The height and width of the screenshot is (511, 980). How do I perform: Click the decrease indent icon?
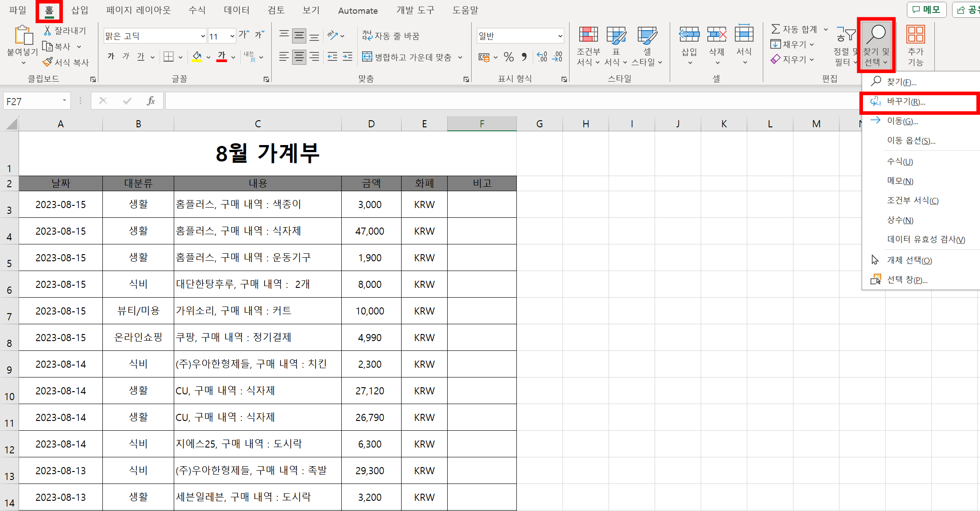point(332,57)
